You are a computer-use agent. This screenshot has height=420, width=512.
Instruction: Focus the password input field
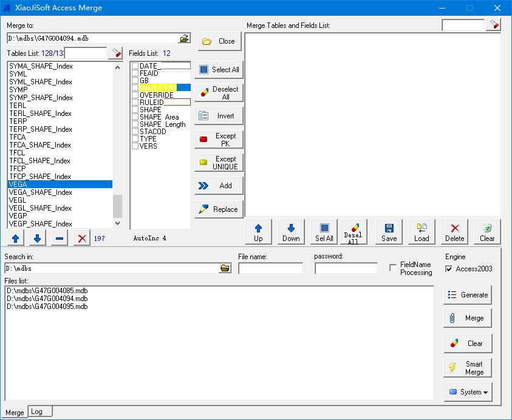(346, 269)
